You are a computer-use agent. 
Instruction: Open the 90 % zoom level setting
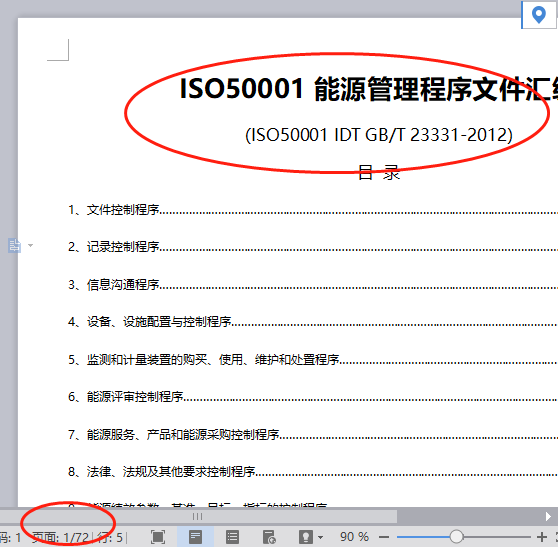click(354, 537)
